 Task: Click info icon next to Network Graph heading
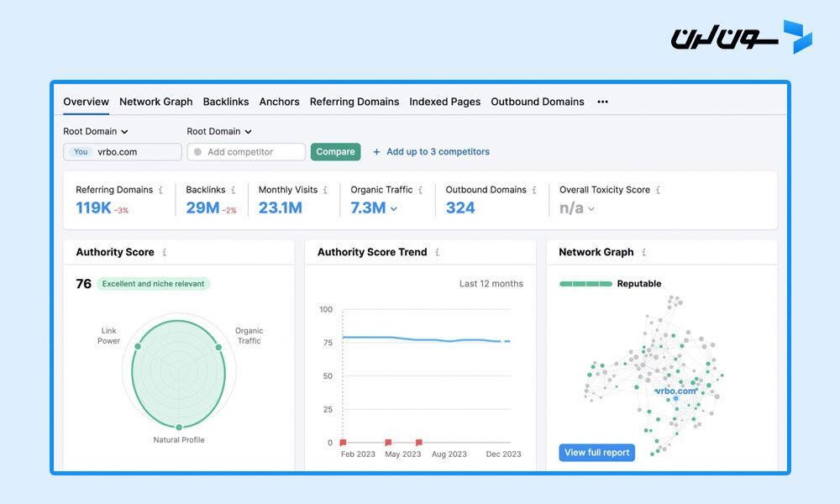[644, 252]
